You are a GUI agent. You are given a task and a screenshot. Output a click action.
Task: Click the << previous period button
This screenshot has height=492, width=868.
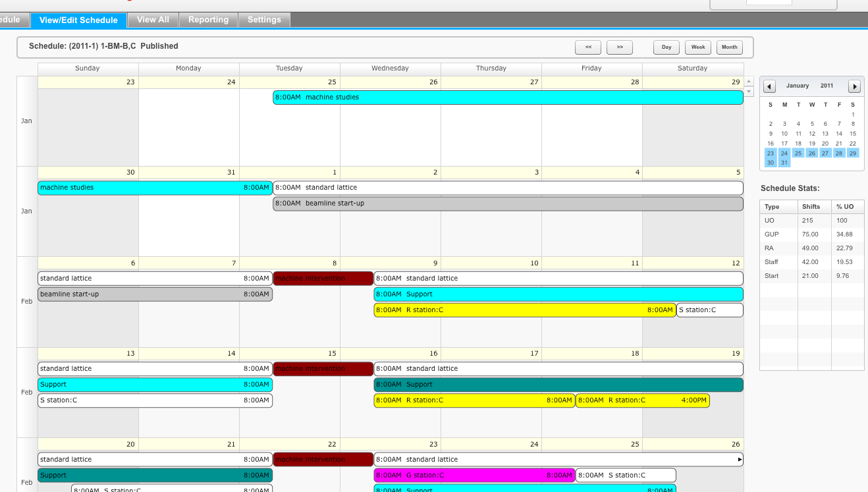click(x=588, y=47)
